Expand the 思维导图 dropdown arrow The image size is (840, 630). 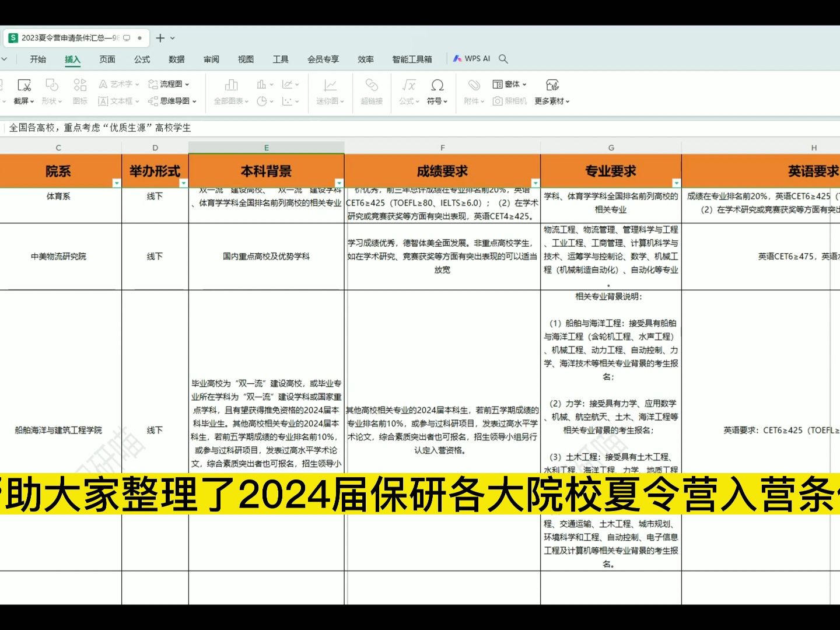tap(194, 101)
